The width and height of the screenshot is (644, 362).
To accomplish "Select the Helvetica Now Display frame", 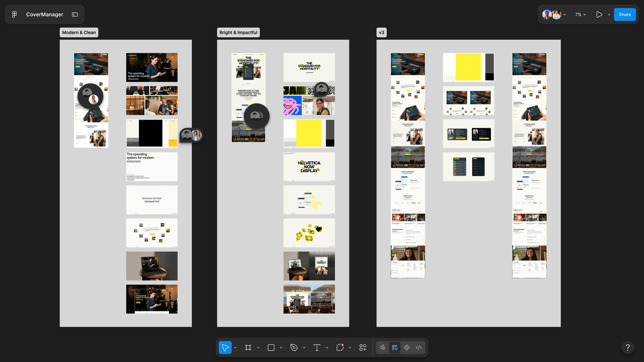I will tap(309, 167).
